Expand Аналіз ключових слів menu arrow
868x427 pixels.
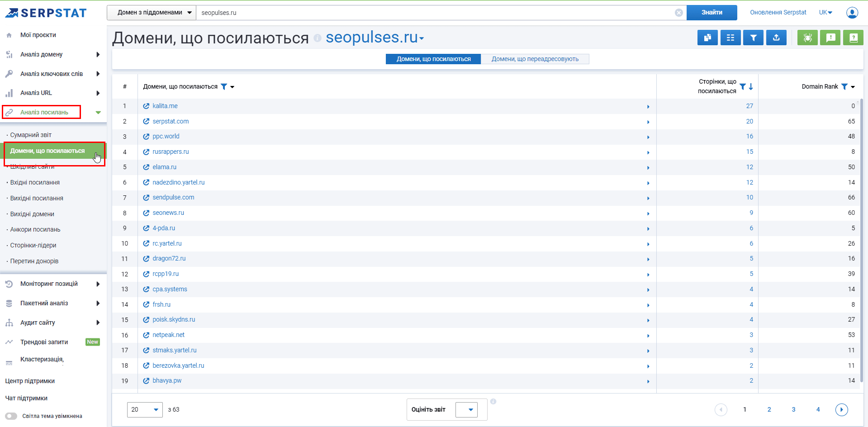click(x=98, y=74)
